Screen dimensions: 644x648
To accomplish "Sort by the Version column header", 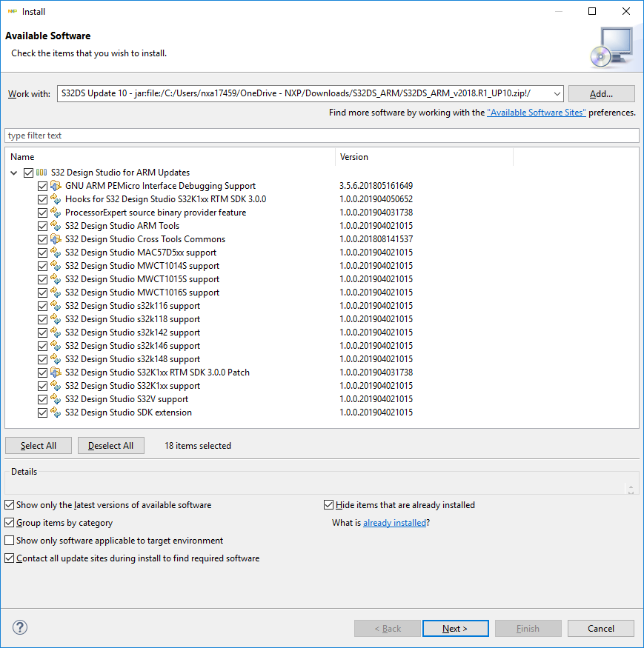I will (424, 157).
